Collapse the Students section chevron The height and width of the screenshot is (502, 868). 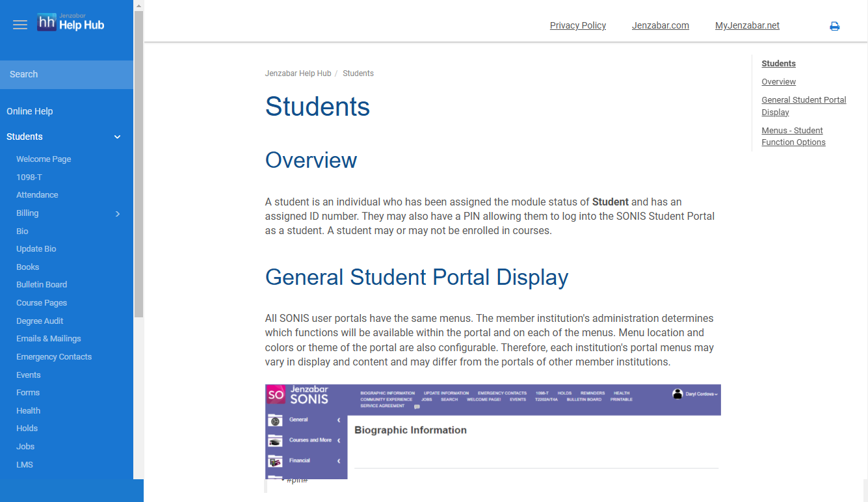coord(118,137)
